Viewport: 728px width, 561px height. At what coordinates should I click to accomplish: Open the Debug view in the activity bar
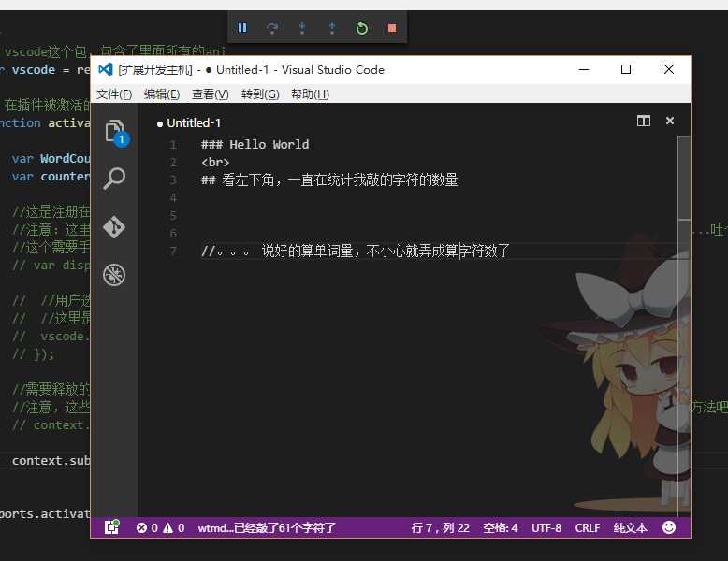click(114, 275)
